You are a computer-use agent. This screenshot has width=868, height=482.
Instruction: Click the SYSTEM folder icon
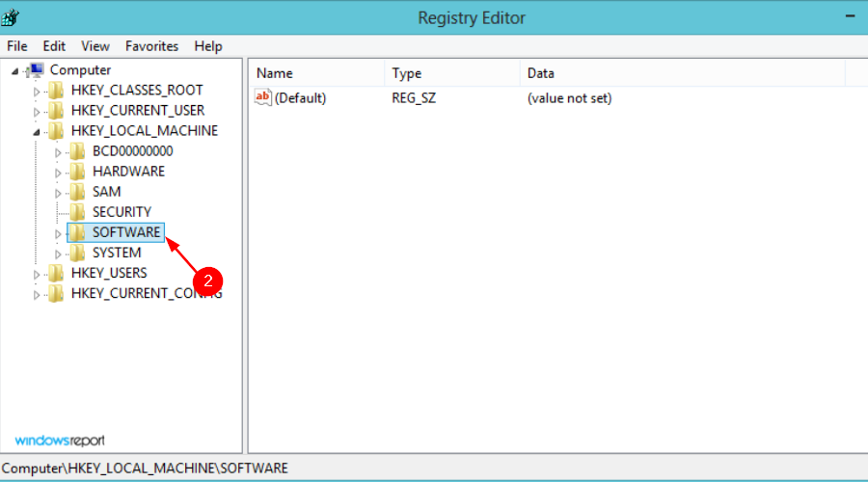point(77,253)
